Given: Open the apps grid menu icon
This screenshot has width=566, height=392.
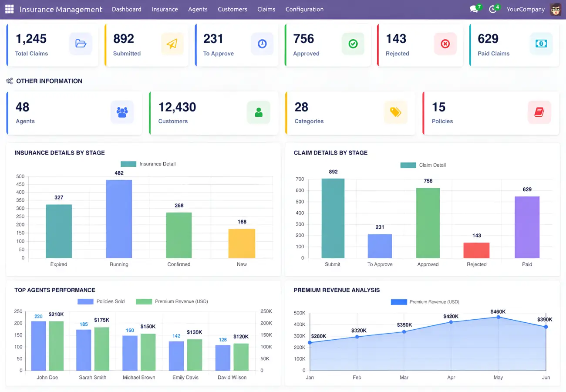Looking at the screenshot, I should point(10,9).
